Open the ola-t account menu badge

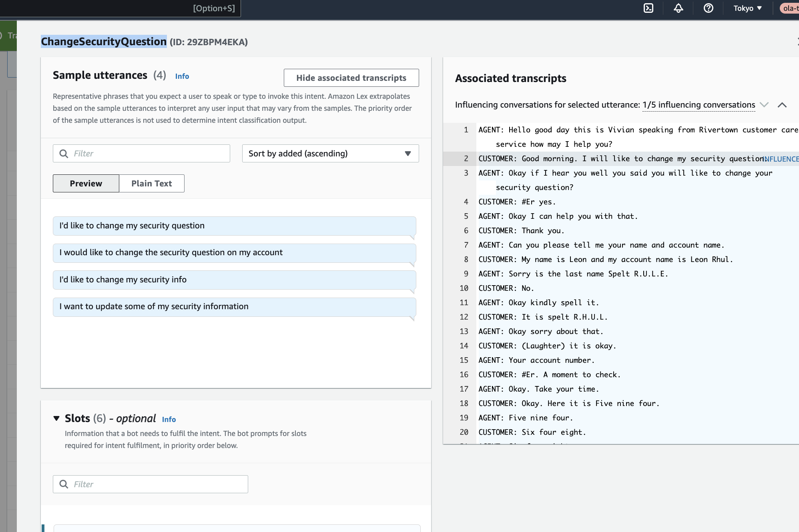tap(791, 8)
